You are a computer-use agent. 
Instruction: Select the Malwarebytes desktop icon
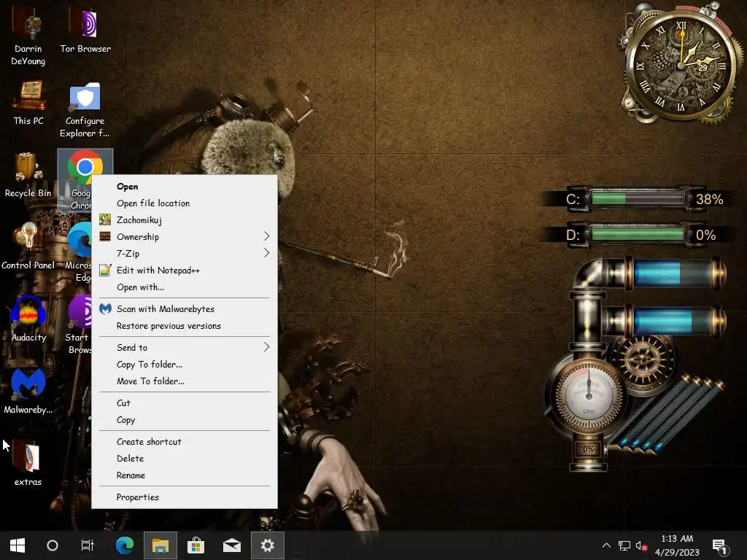tap(28, 391)
